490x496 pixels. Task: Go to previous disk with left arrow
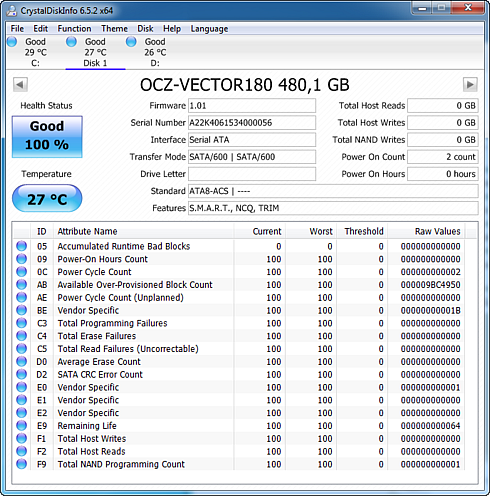20,85
